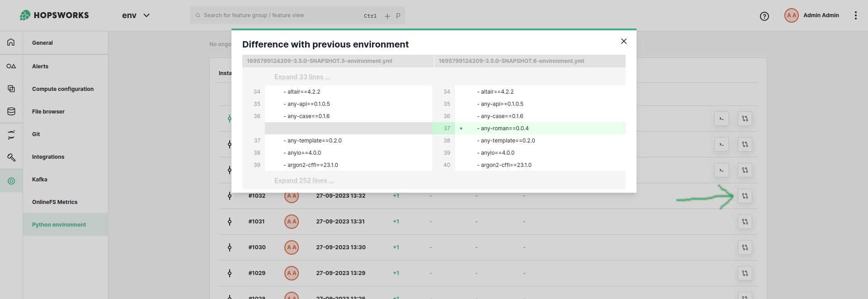The width and height of the screenshot is (868, 299).
Task: Go to File browser settings
Action: point(48,112)
